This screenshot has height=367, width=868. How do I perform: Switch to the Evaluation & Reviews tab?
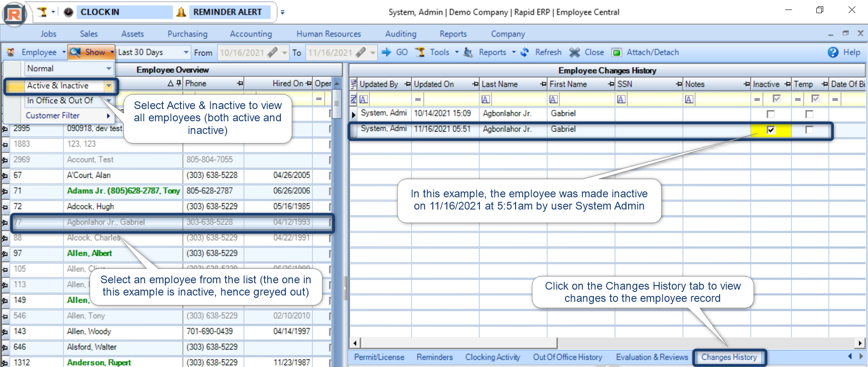(652, 357)
